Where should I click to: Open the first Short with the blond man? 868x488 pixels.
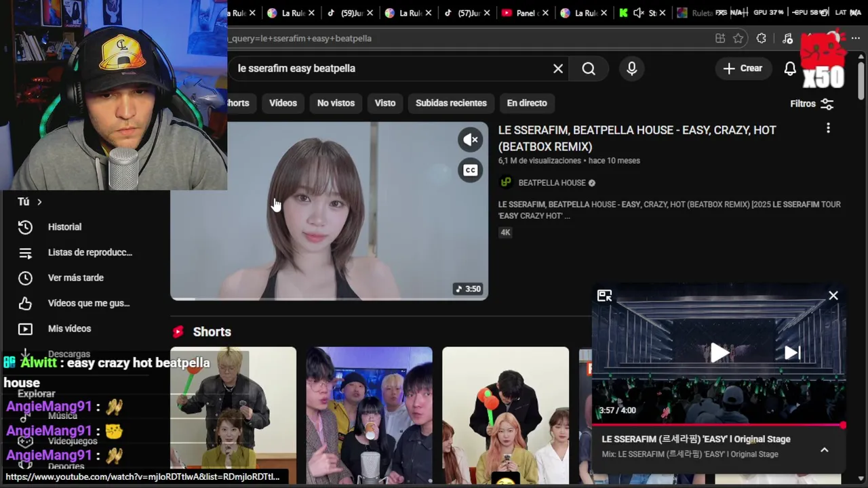pos(233,417)
